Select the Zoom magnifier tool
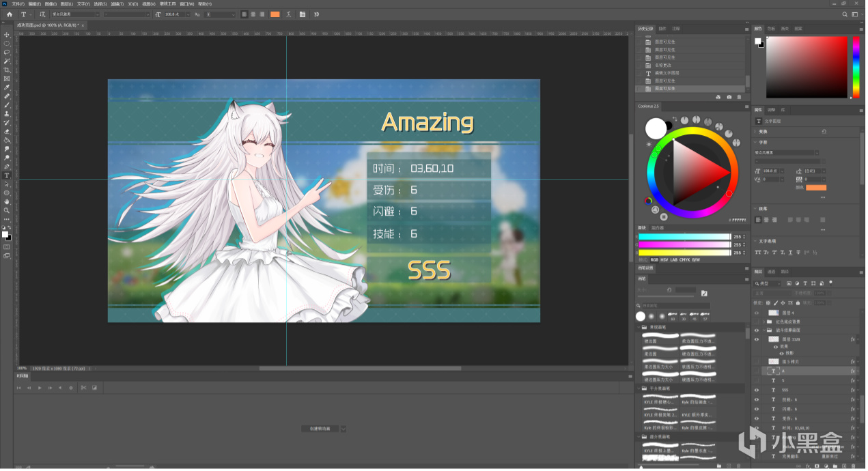This screenshot has width=868, height=471. pyautogui.click(x=7, y=210)
